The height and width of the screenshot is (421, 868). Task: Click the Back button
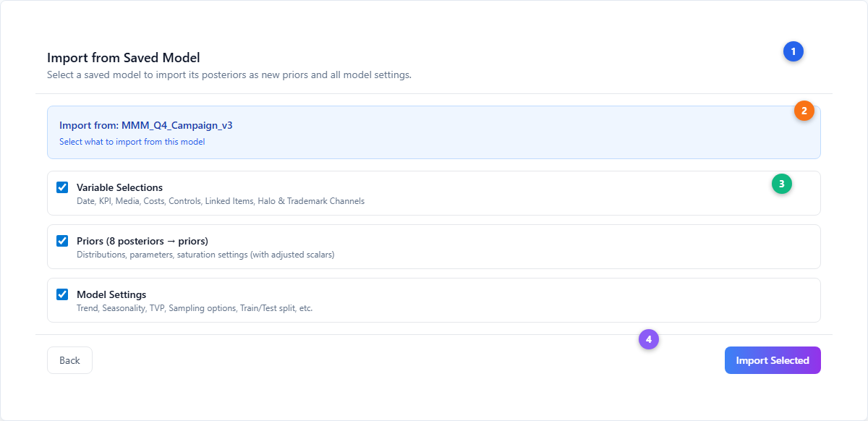(x=69, y=360)
